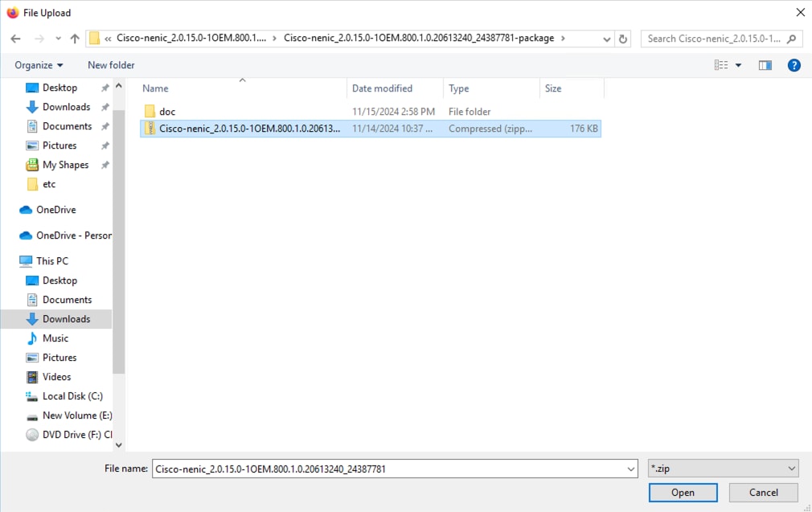Expand the File name dropdown arrow
The image size is (812, 512).
pyautogui.click(x=631, y=469)
